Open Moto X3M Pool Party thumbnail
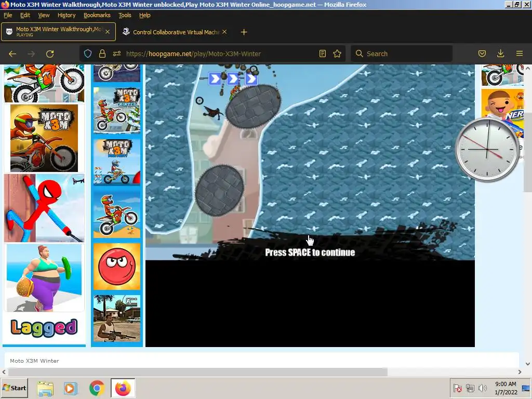Image resolution: width=532 pixels, height=399 pixels. [117, 162]
